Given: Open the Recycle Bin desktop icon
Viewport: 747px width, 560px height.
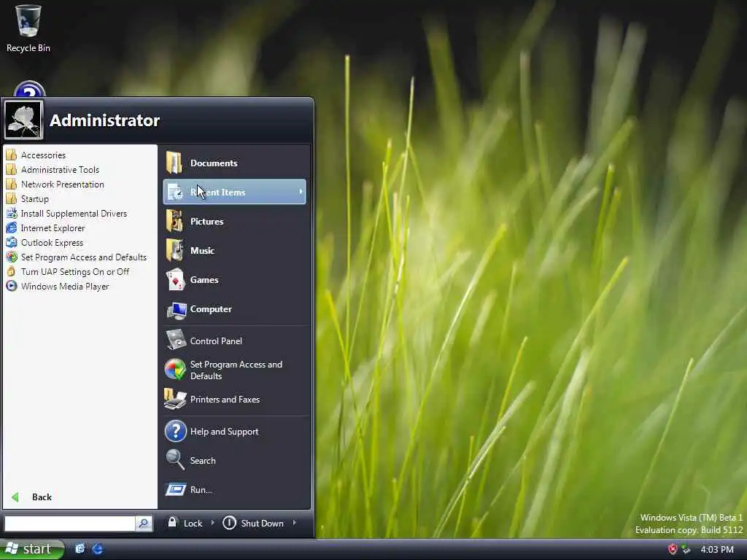Looking at the screenshot, I should [x=28, y=28].
